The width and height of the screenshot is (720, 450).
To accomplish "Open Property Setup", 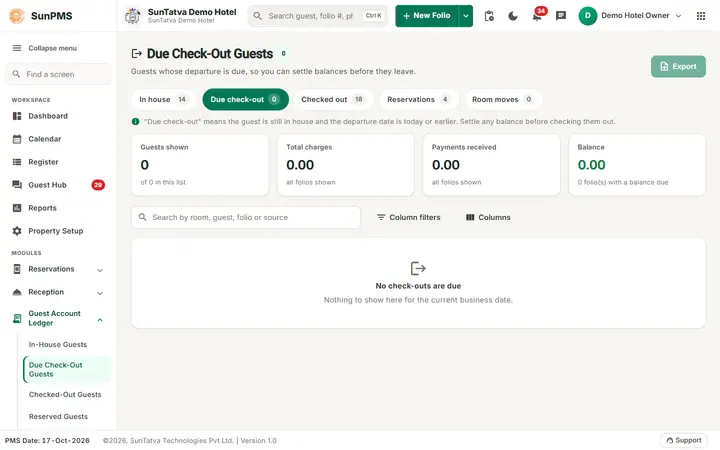I will click(58, 231).
